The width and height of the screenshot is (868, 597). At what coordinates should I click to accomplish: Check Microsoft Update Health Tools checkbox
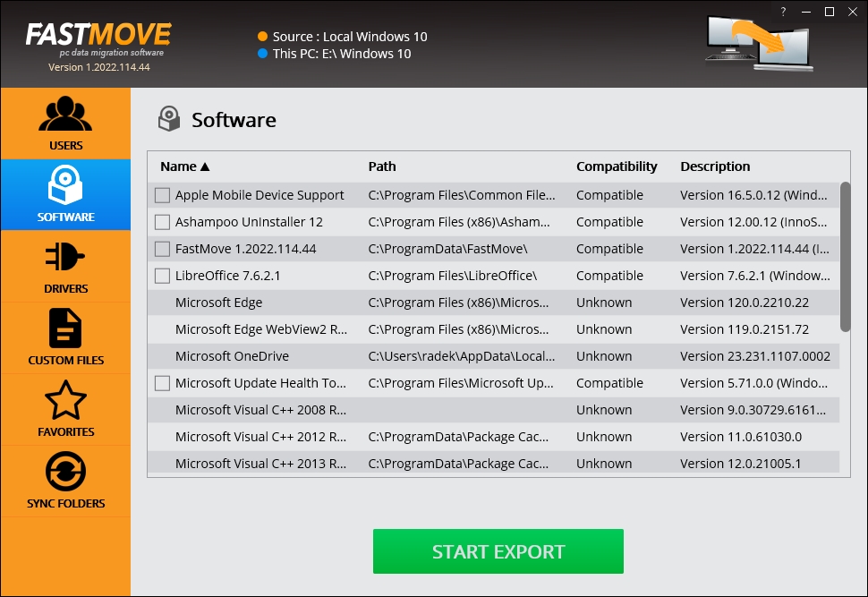[x=162, y=383]
